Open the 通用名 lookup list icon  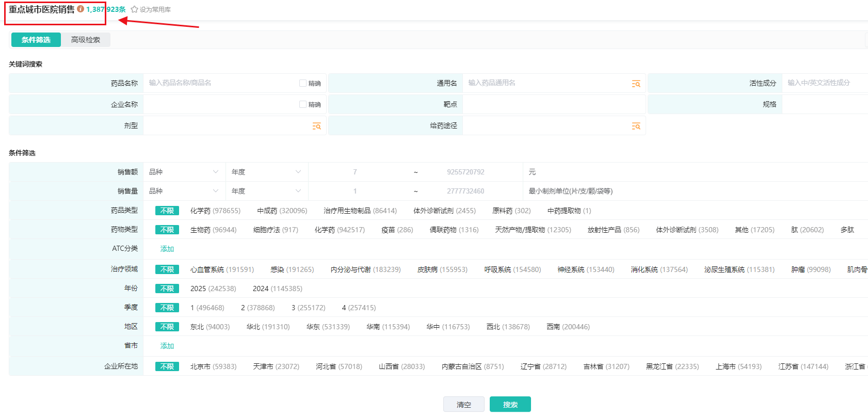tap(636, 84)
